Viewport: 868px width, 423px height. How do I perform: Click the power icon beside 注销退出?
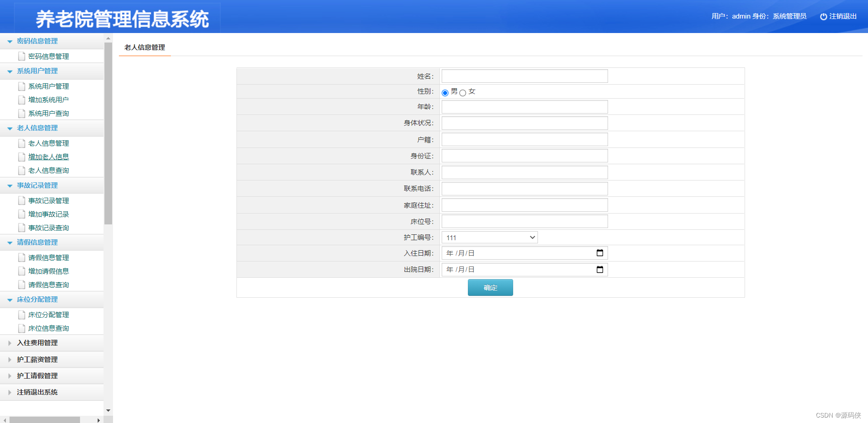pyautogui.click(x=823, y=16)
